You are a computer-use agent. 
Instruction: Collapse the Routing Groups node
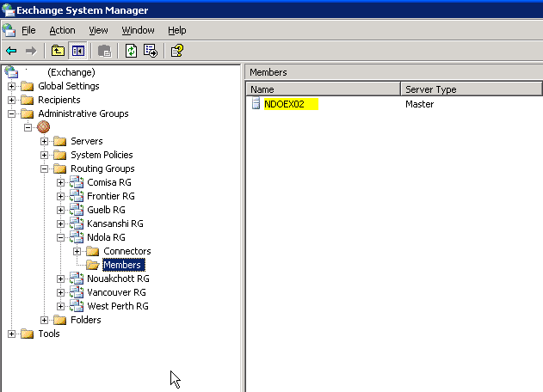point(44,168)
